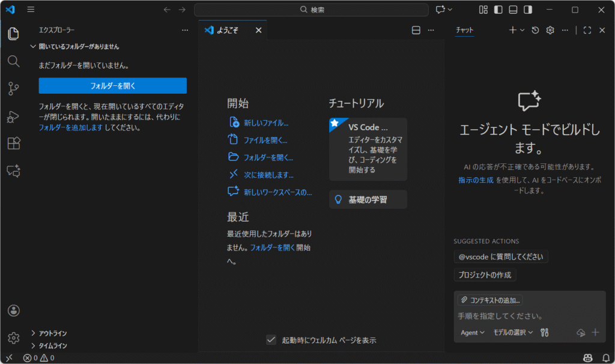This screenshot has width=615, height=364.
Task: Open the Agent mode dropdown
Action: [472, 332]
